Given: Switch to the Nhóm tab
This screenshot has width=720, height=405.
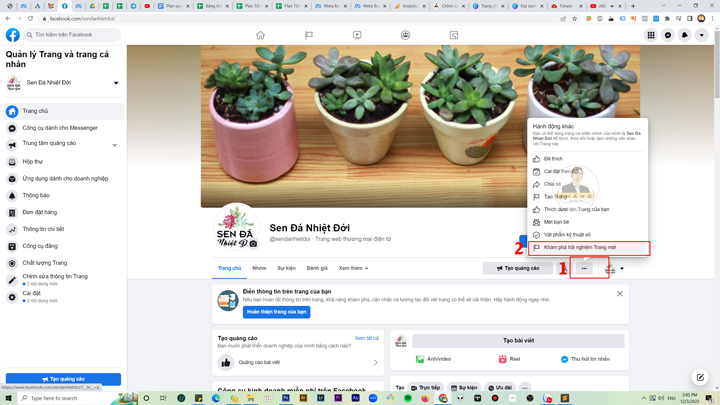Looking at the screenshot, I should [x=259, y=268].
